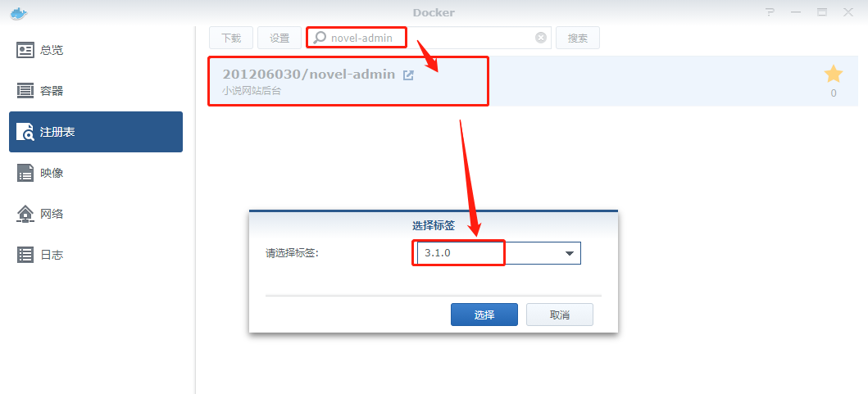Viewport: 868px width, 394px height.
Task: Select the 201206030/novel-admin result row
Action: pos(533,81)
